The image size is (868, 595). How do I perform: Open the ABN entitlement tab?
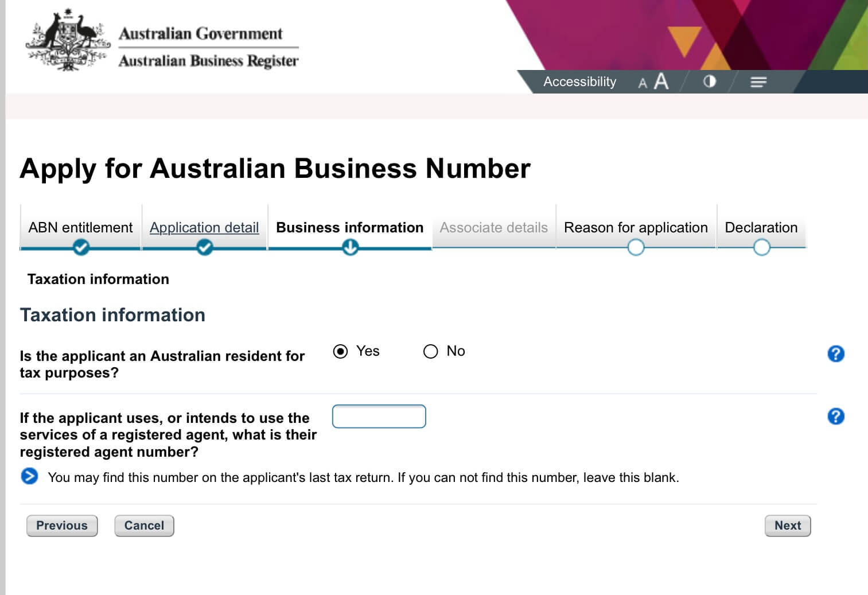click(80, 228)
